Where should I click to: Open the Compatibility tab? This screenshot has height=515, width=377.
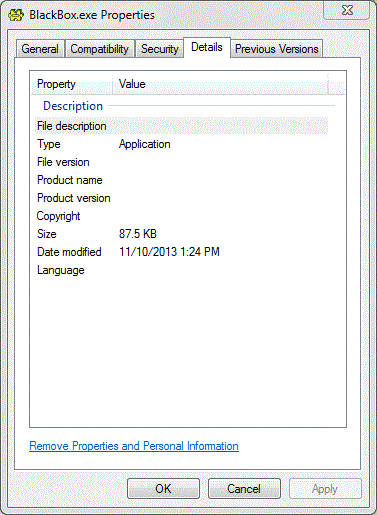[x=100, y=49]
